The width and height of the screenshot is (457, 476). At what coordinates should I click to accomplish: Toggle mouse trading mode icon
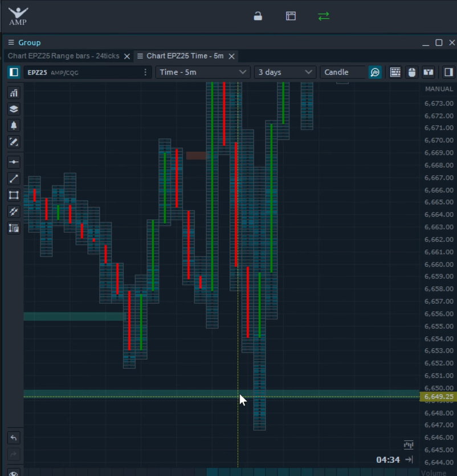412,72
